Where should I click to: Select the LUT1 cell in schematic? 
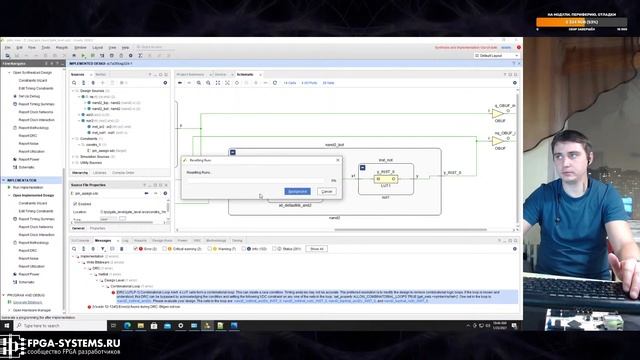386,179
